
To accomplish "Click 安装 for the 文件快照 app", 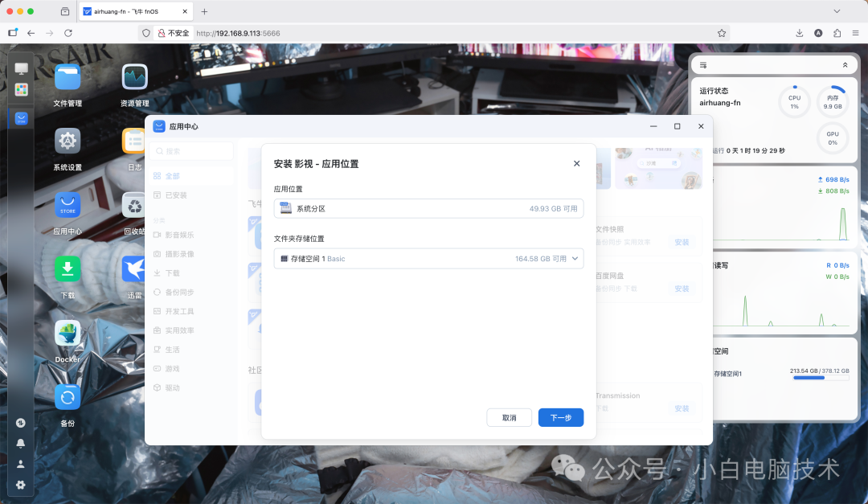I will click(x=682, y=242).
